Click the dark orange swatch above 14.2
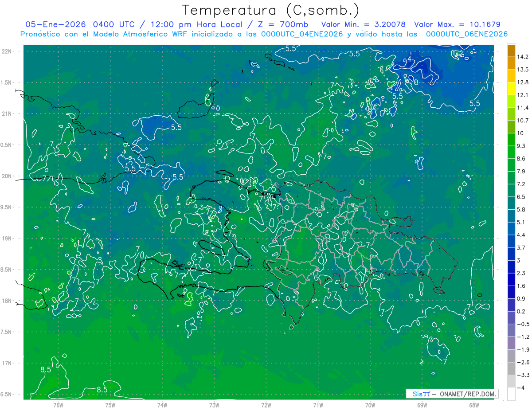 tap(511, 51)
